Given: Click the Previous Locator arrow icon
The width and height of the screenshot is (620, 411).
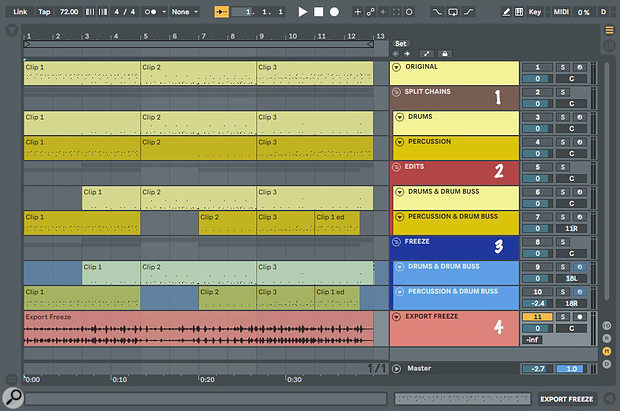Looking at the screenshot, I should pyautogui.click(x=396, y=53).
